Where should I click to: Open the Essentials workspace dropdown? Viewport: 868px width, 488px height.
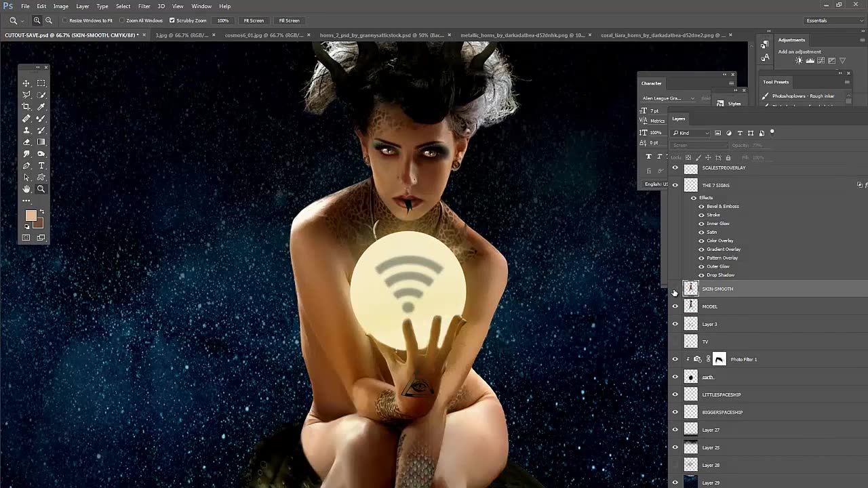click(x=833, y=20)
